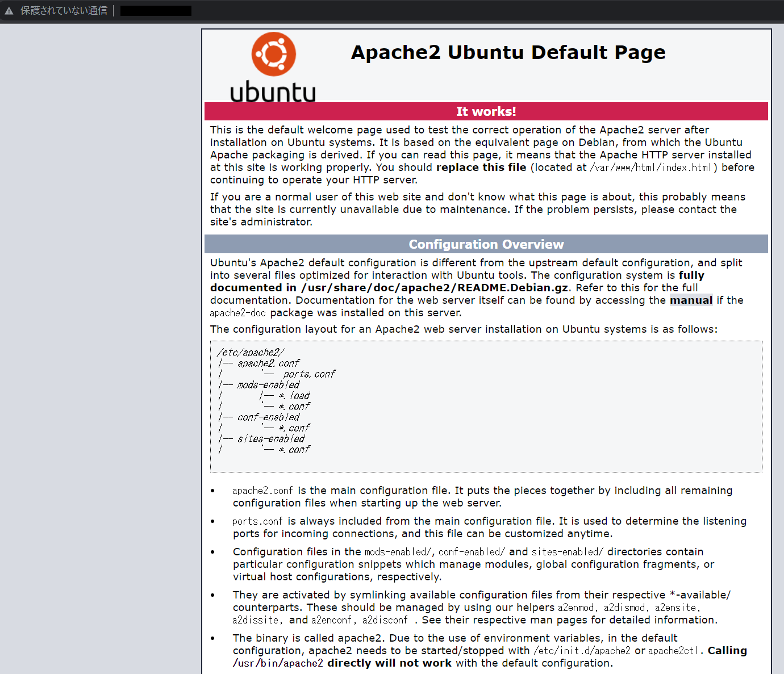Click the Ubuntu circle-of-friends logo
The height and width of the screenshot is (674, 784).
coord(274,53)
